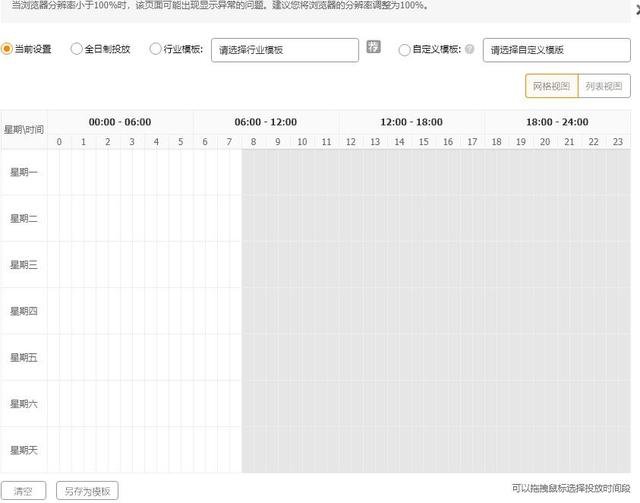Click the 星期二 row label
Screen dimensions: 640x503
pos(24,218)
